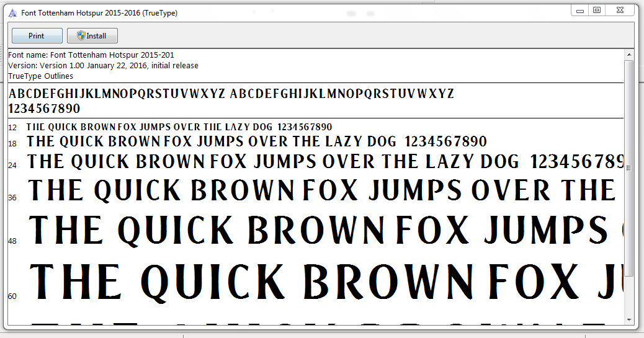Click the 'Version: Version 1.00 January 22, 2016' line

[x=103, y=66]
